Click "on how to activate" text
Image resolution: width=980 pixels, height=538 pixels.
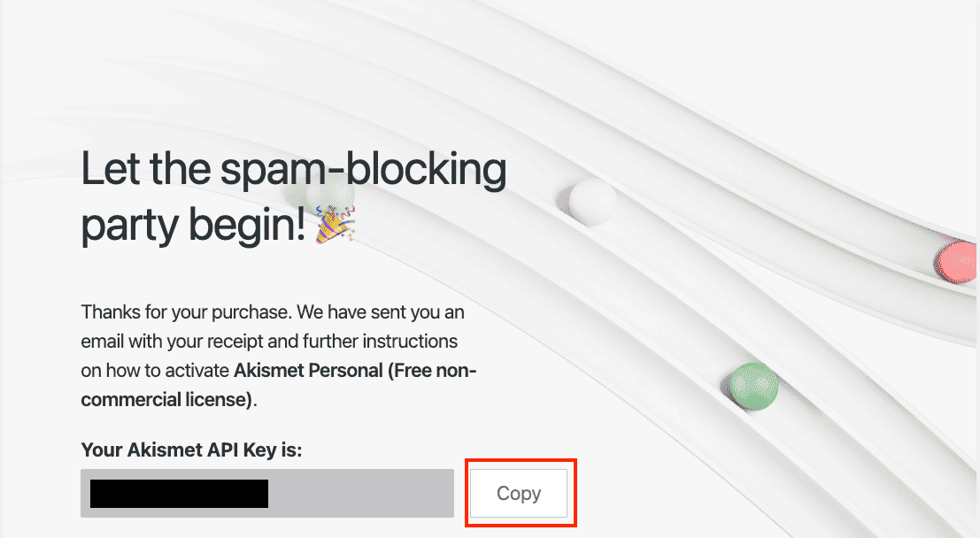pos(154,370)
